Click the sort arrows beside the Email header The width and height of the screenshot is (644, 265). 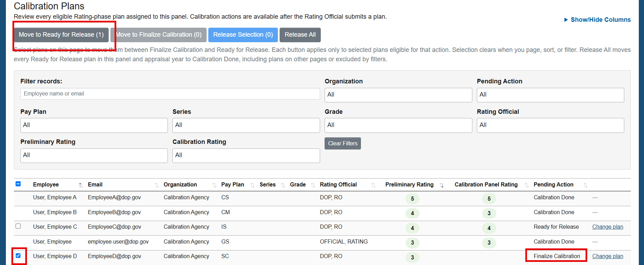coord(156,185)
